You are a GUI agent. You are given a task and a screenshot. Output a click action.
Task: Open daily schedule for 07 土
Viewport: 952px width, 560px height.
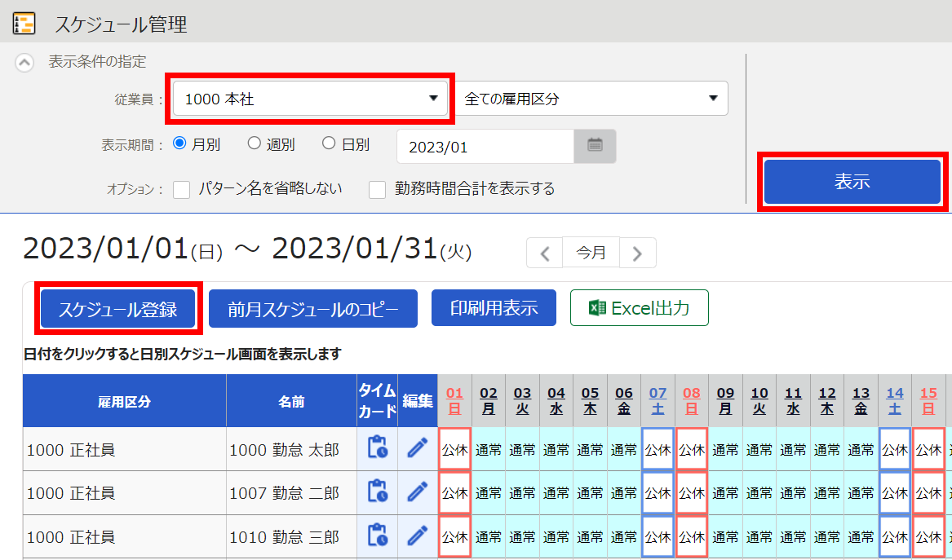[x=658, y=401]
